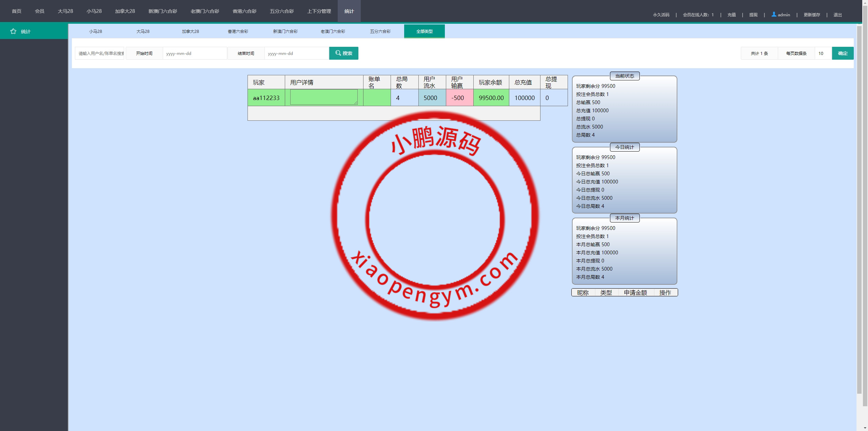Open the 全部类型 tab
Viewport: 868px width, 431px height.
click(x=424, y=31)
